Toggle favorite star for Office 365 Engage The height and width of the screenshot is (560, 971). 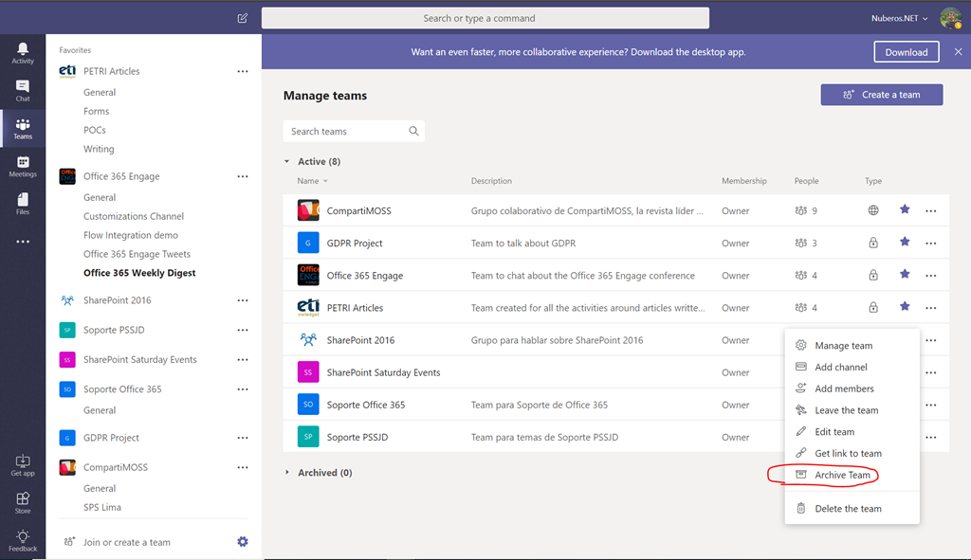coord(905,274)
